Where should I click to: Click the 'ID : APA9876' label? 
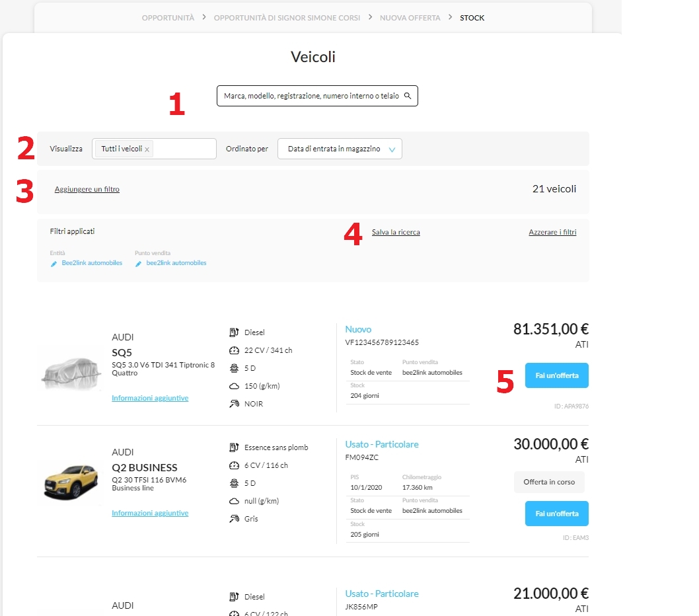tap(571, 406)
